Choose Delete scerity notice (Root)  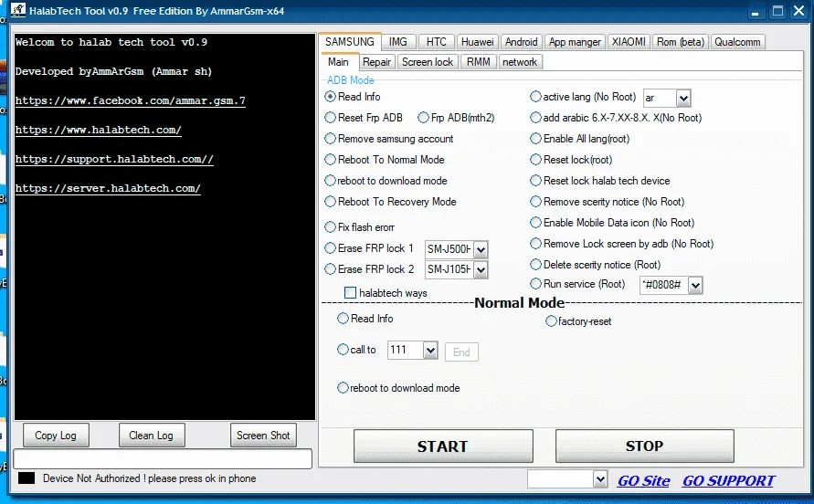535,265
